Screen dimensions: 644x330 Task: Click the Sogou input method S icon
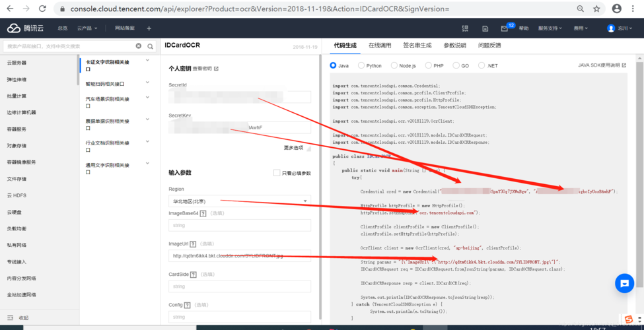tap(628, 319)
